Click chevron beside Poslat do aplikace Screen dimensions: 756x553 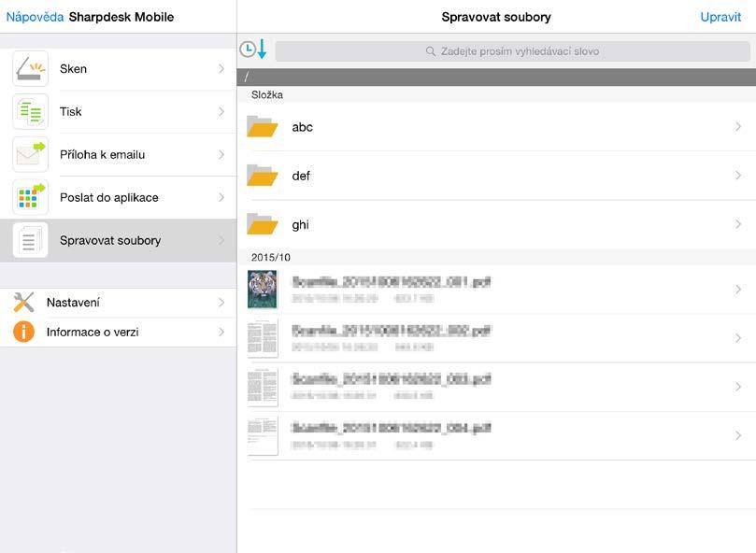click(221, 197)
